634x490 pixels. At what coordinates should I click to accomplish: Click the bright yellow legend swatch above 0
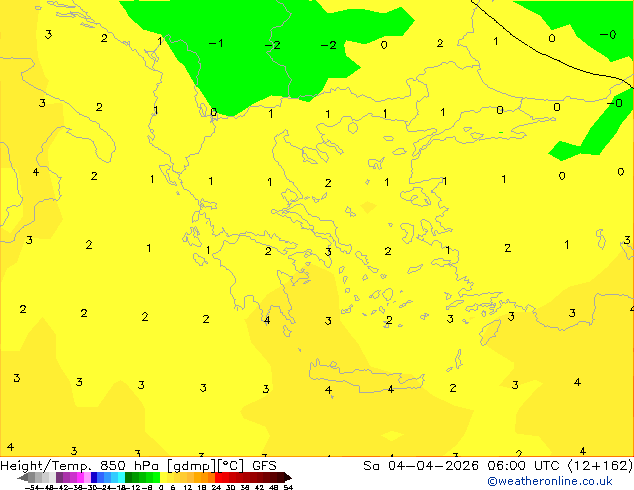pos(163,477)
